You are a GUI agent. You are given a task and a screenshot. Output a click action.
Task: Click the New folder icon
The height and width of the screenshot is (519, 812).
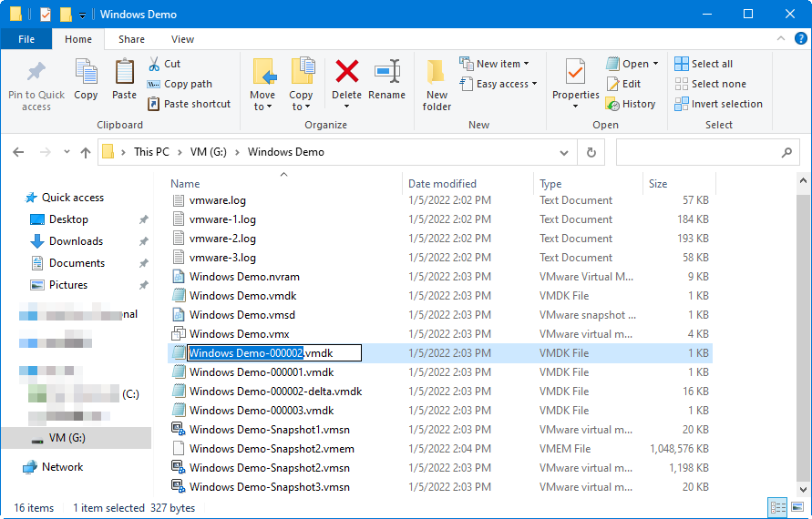click(x=436, y=71)
